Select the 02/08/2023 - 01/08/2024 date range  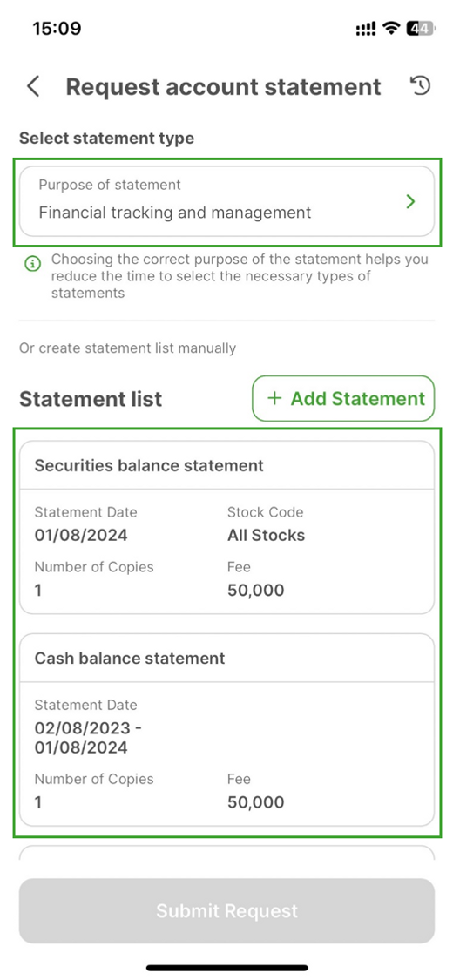click(x=90, y=738)
